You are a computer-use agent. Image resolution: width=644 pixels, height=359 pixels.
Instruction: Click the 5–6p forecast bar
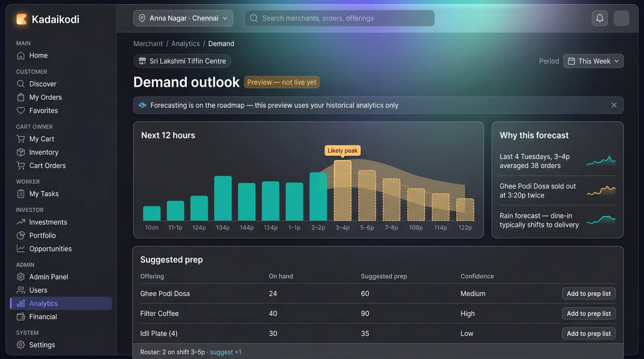click(x=367, y=195)
